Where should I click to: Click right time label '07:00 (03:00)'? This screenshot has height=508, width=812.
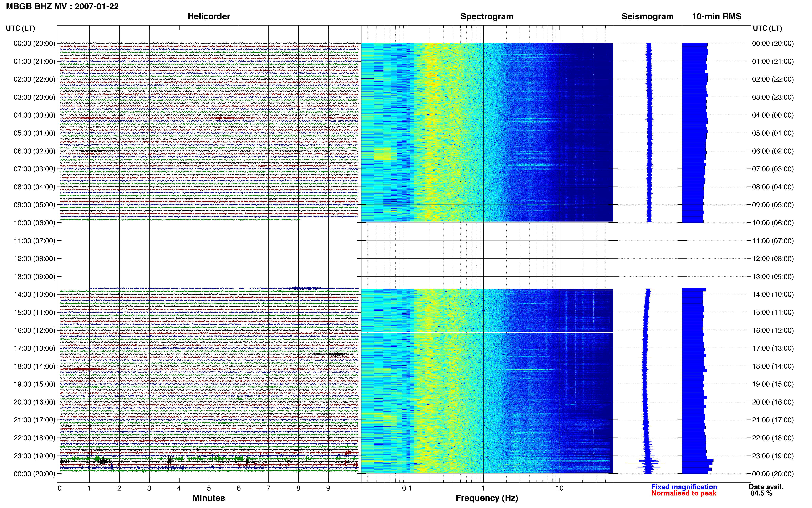[773, 169]
